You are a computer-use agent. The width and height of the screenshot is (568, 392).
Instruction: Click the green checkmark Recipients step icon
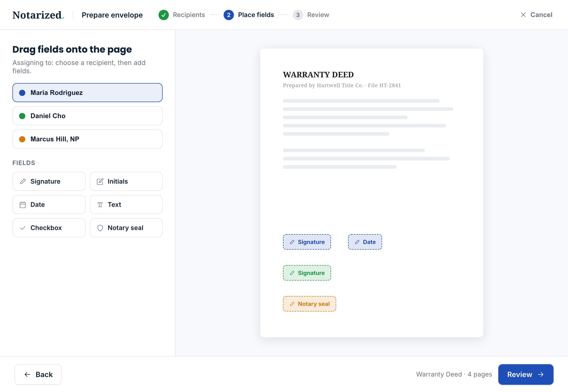pyautogui.click(x=163, y=15)
